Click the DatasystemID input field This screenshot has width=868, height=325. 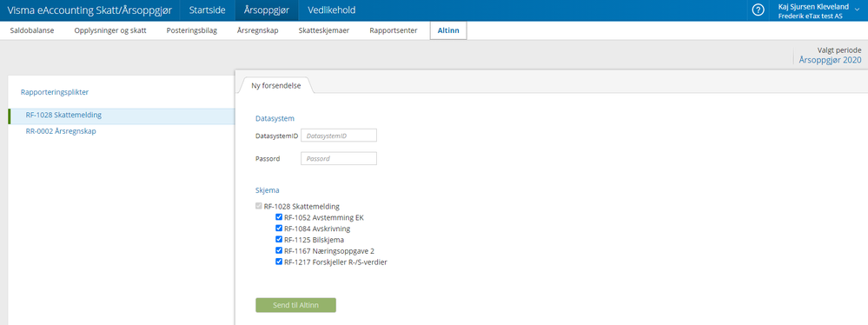point(339,136)
